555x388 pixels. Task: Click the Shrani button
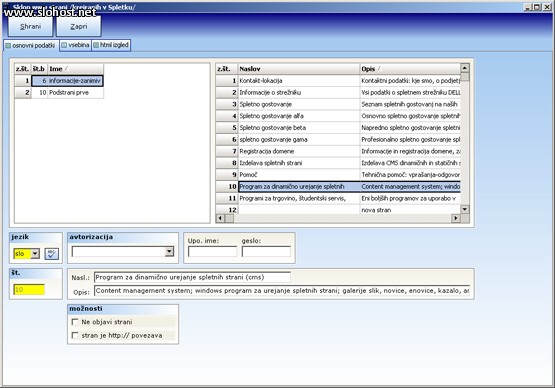pos(30,26)
